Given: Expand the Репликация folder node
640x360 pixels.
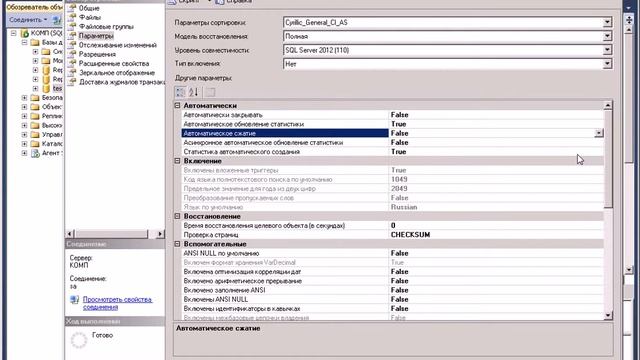Looking at the screenshot, I should coord(24,116).
